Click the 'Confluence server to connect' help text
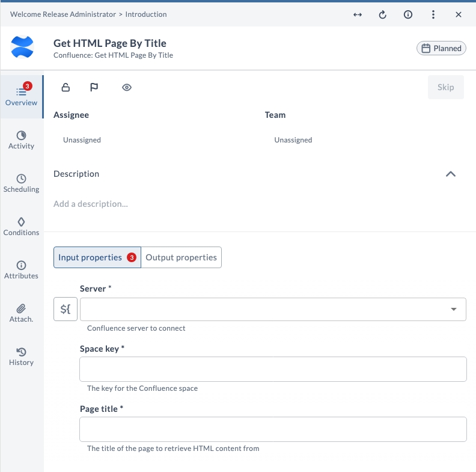The height and width of the screenshot is (472, 476). point(136,328)
